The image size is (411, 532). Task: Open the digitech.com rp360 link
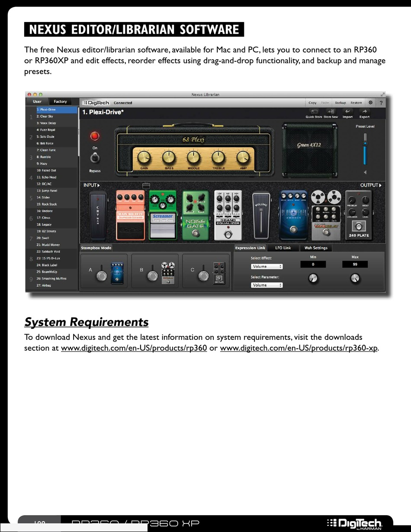point(134,349)
